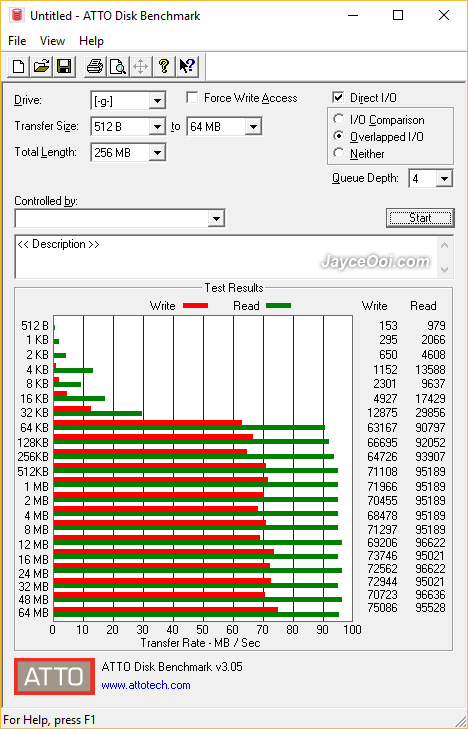Click the red ATTO app icon in title bar

17,15
